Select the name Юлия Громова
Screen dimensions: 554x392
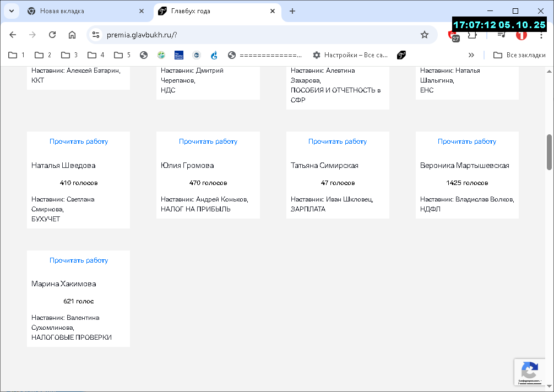coord(187,165)
